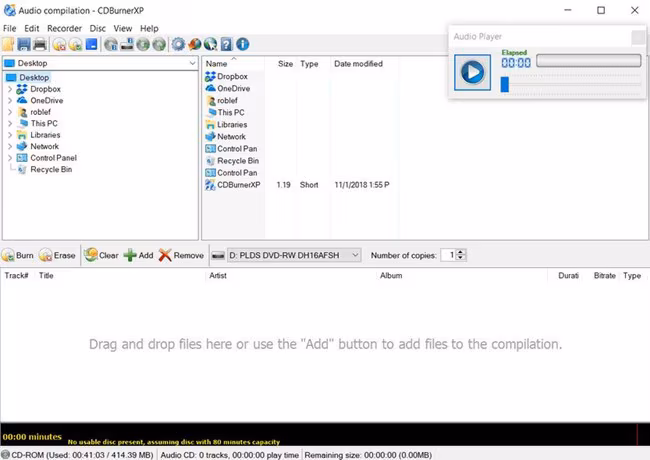Open the View menu
This screenshot has width=650, height=460.
tap(123, 28)
